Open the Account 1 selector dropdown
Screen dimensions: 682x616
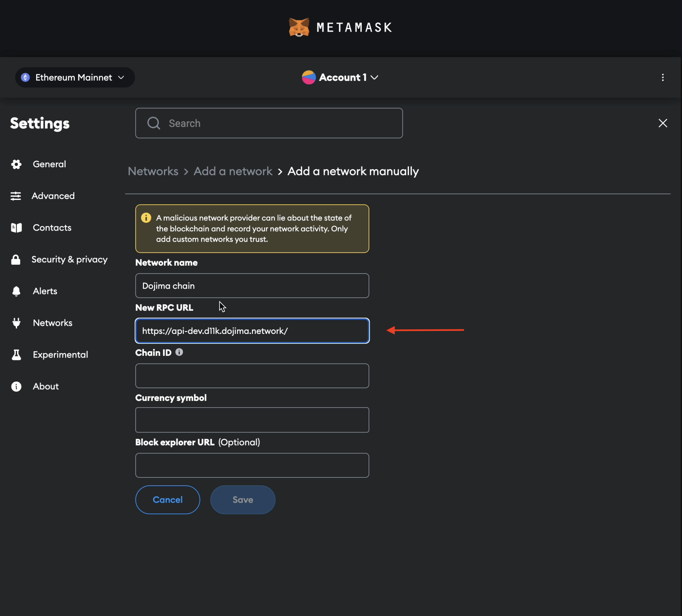[340, 77]
